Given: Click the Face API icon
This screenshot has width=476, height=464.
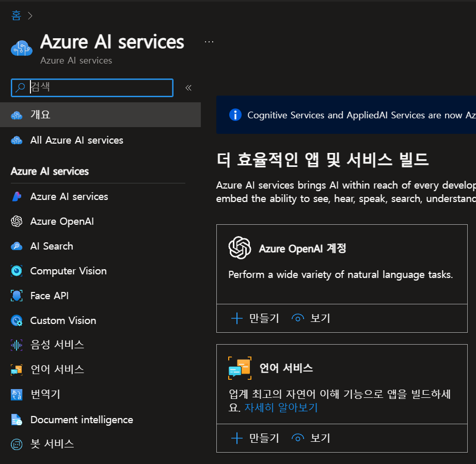Looking at the screenshot, I should point(17,296).
